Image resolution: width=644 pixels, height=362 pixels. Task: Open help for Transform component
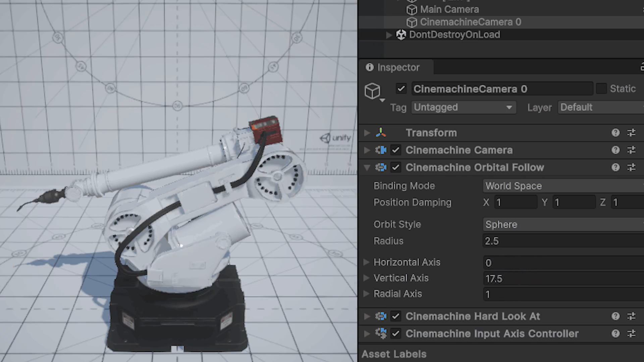coord(615,133)
